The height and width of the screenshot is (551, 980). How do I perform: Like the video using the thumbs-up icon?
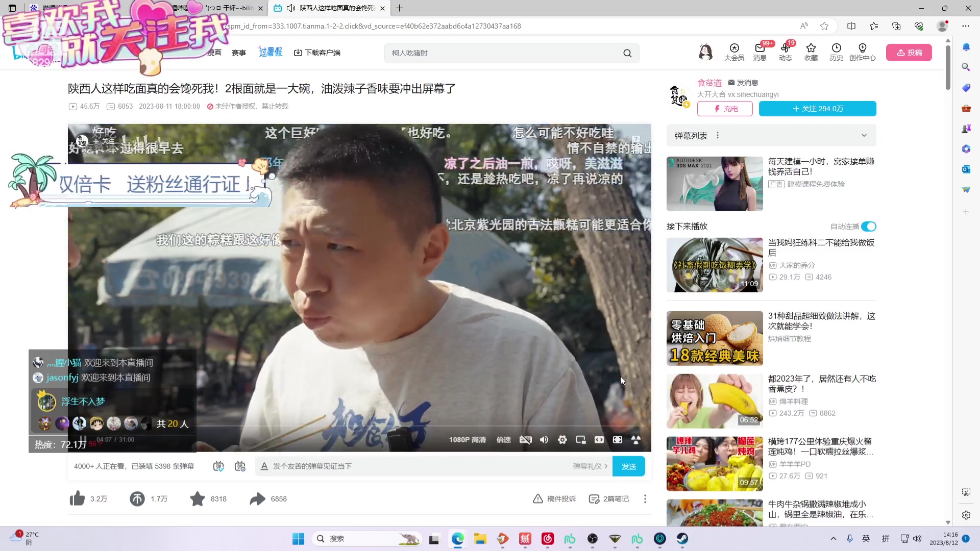[x=78, y=498]
